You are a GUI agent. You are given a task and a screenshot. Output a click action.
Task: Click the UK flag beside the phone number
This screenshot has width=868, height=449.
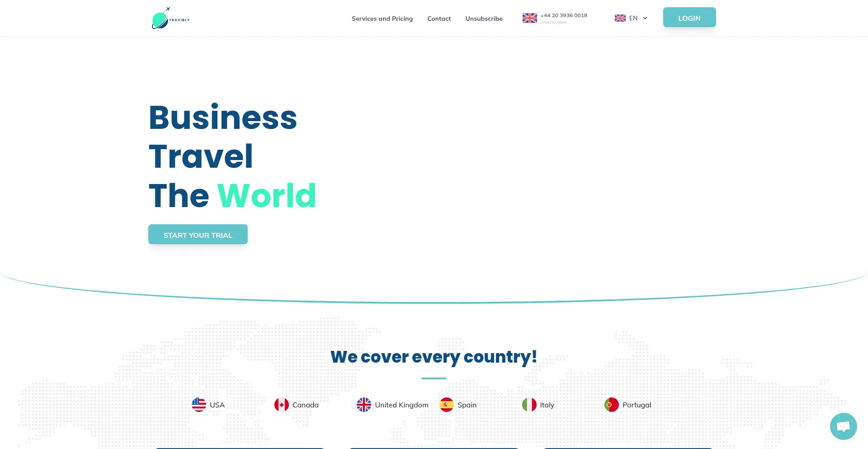(x=529, y=18)
